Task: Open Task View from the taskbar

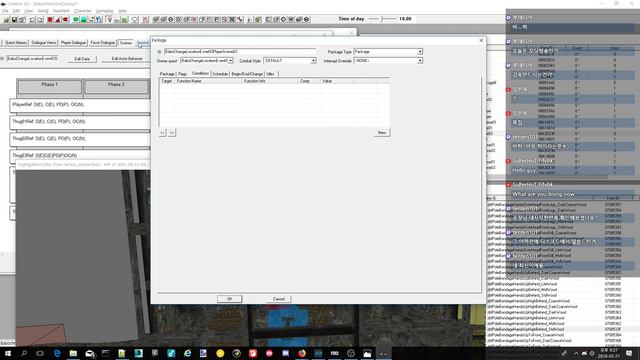Action: (x=40, y=353)
